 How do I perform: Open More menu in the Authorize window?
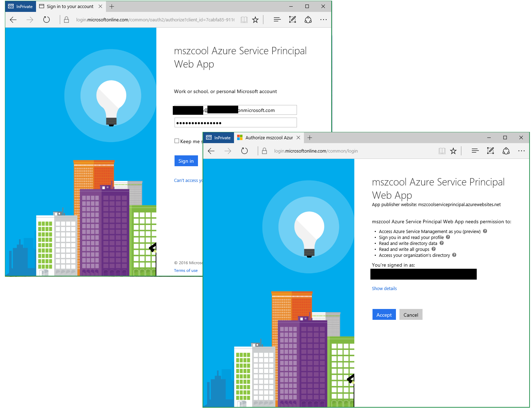[522, 151]
